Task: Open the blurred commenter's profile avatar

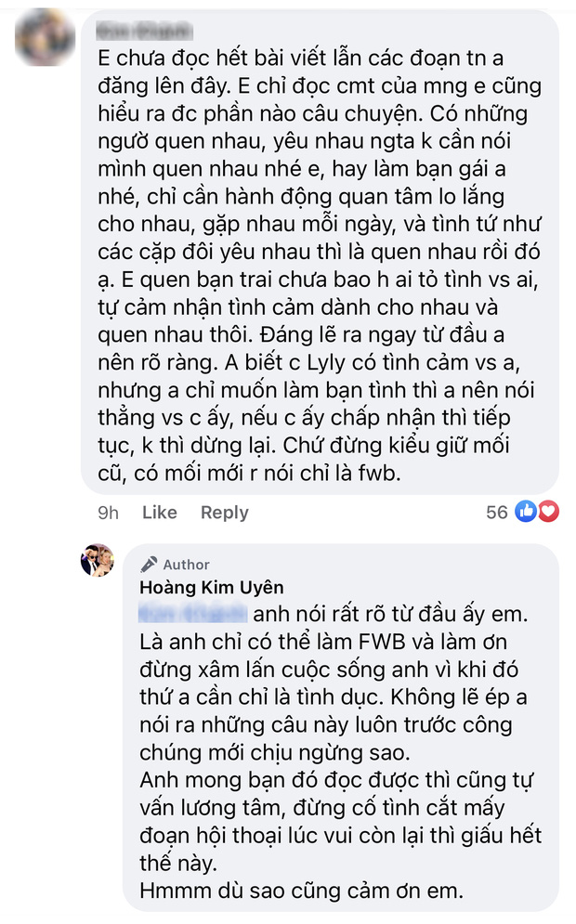Action: click(x=45, y=37)
